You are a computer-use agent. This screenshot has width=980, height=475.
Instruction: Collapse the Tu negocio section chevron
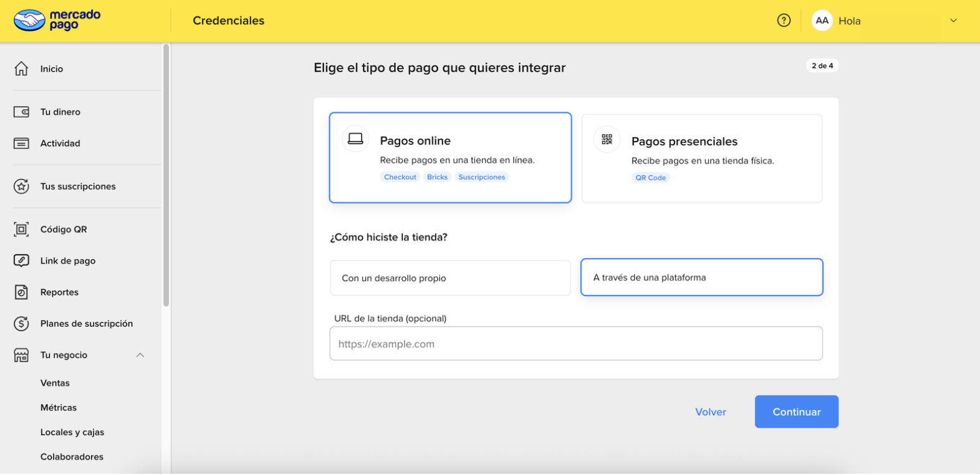[x=140, y=355]
